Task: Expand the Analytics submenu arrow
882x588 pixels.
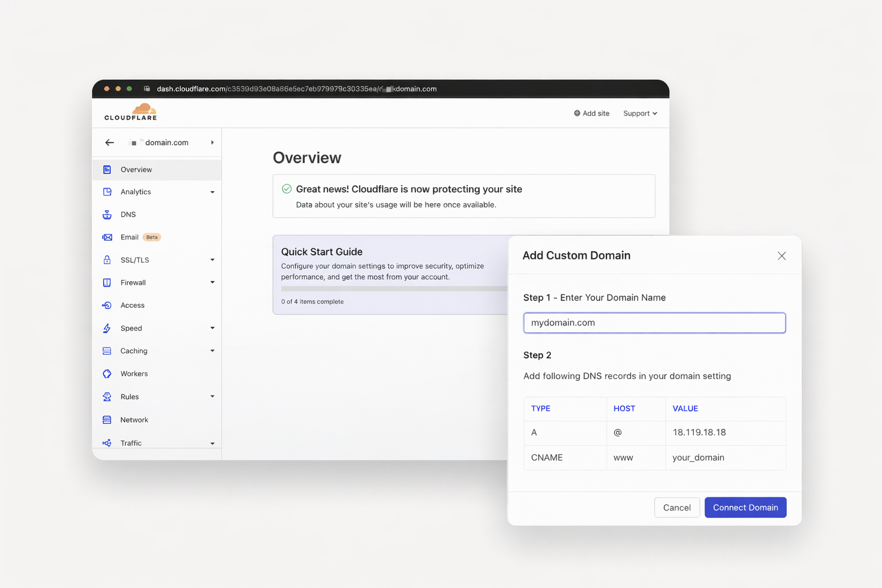Action: coord(212,192)
